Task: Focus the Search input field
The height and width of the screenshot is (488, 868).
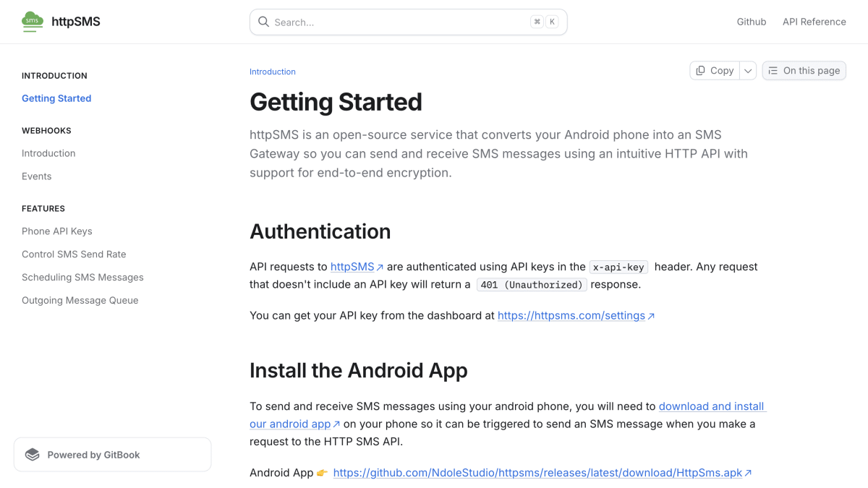Action: pos(408,22)
